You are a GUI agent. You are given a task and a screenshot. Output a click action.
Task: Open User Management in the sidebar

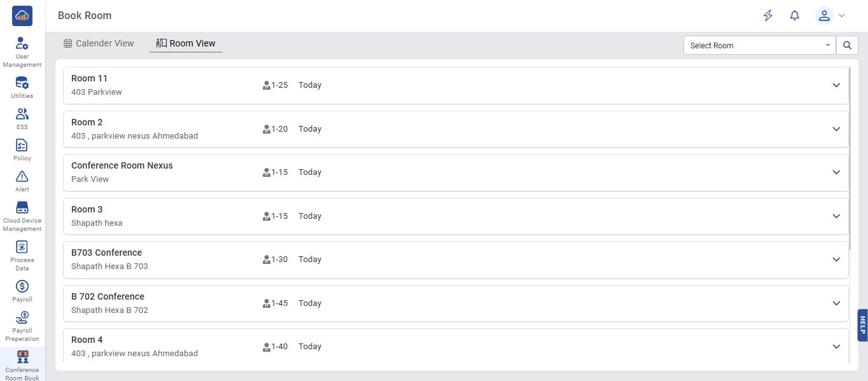pyautogui.click(x=22, y=51)
